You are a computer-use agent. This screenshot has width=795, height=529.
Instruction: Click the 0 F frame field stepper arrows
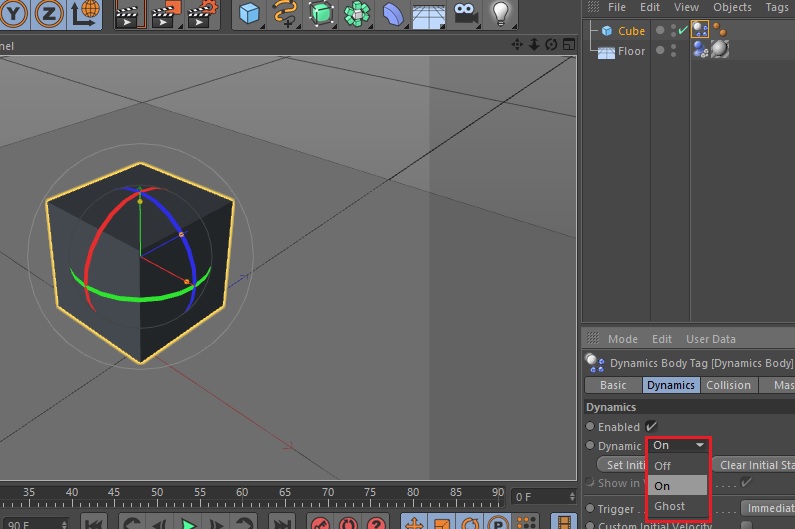click(572, 497)
